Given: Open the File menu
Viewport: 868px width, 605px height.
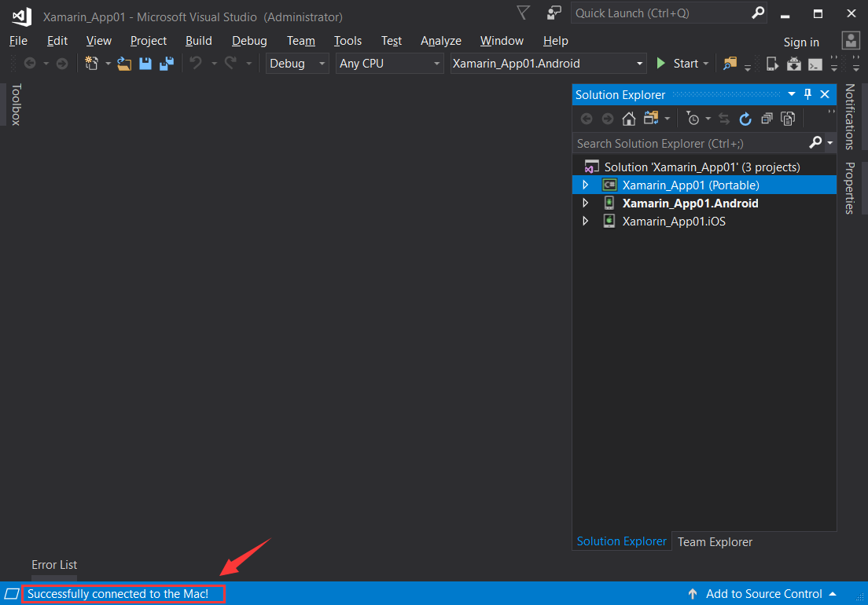Looking at the screenshot, I should click(x=18, y=40).
